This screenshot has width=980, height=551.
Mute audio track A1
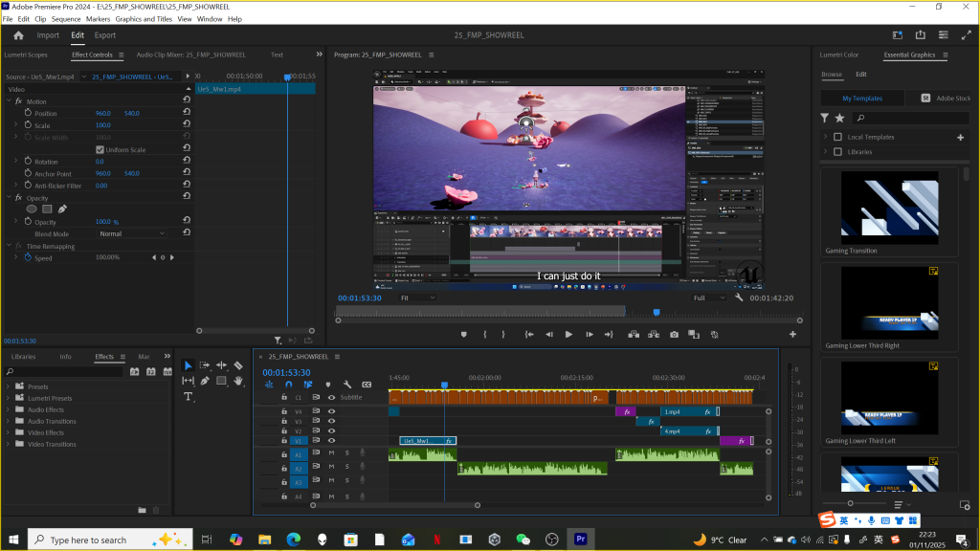(331, 452)
